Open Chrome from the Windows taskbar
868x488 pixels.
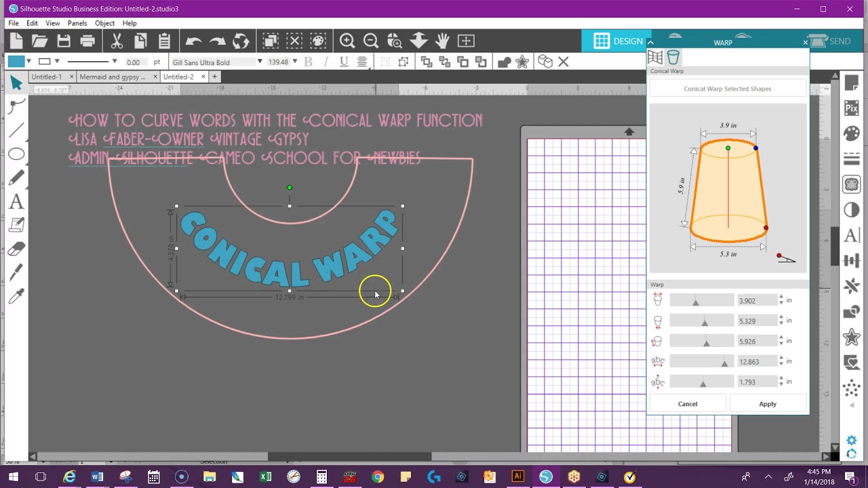[378, 477]
